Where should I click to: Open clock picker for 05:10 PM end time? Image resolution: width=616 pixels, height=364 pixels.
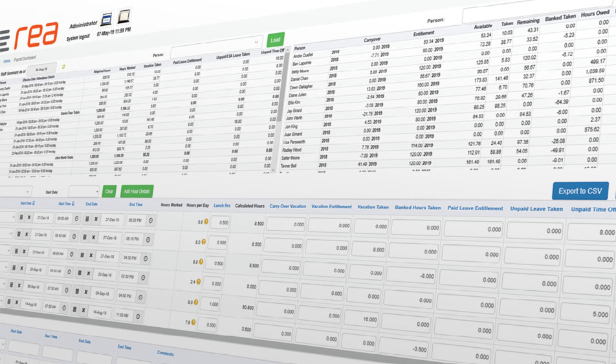[148, 239]
